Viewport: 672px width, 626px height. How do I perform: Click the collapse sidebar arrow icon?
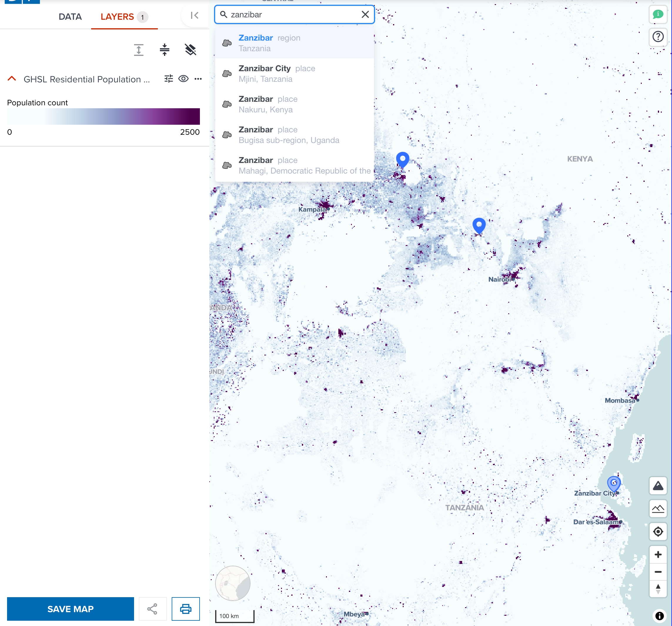point(194,15)
